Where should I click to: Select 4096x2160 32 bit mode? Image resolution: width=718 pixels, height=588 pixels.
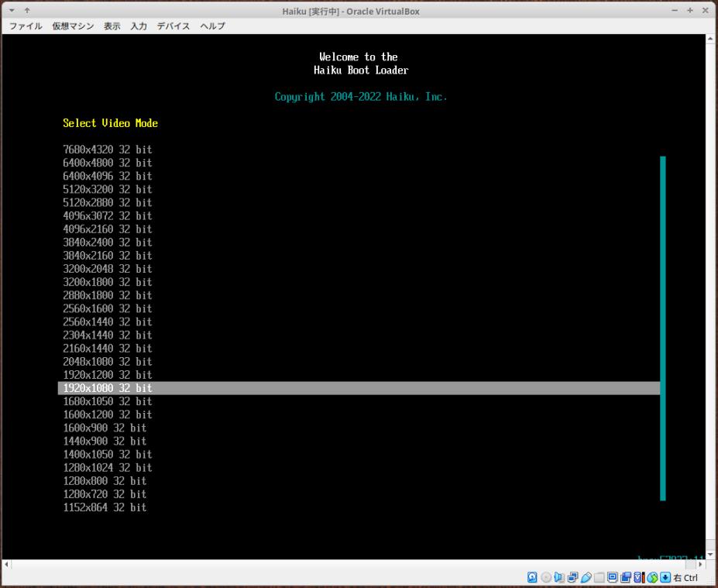click(107, 229)
